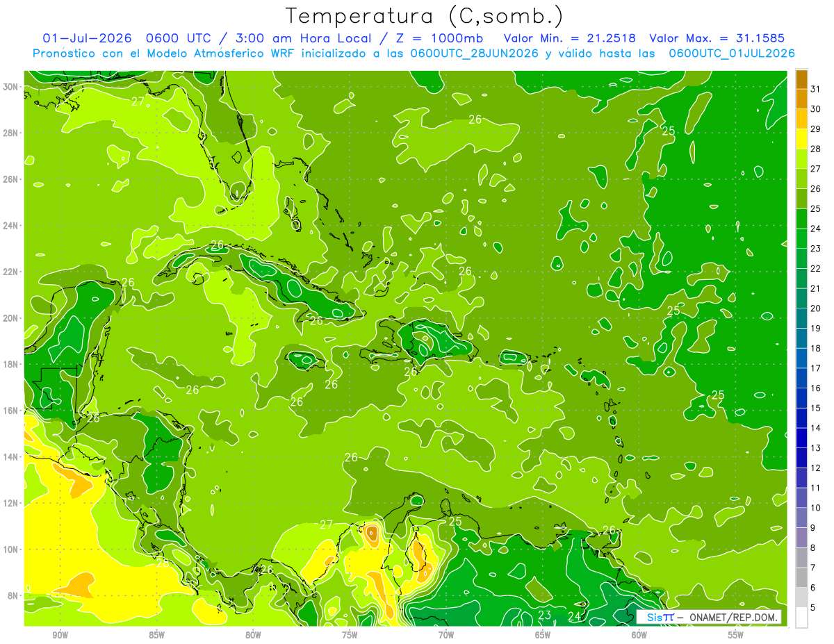834x644 pixels.
Task: Click the initialization time "0600UTC_28JUN2026"
Action: [474, 53]
